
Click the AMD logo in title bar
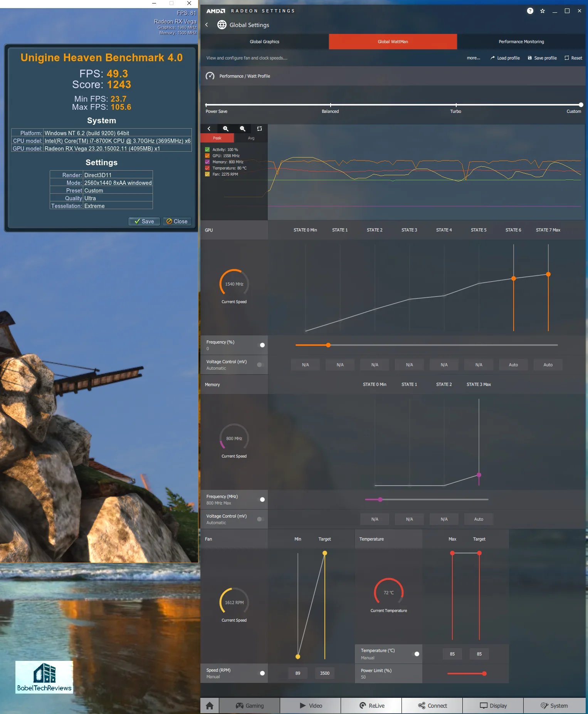click(x=215, y=11)
